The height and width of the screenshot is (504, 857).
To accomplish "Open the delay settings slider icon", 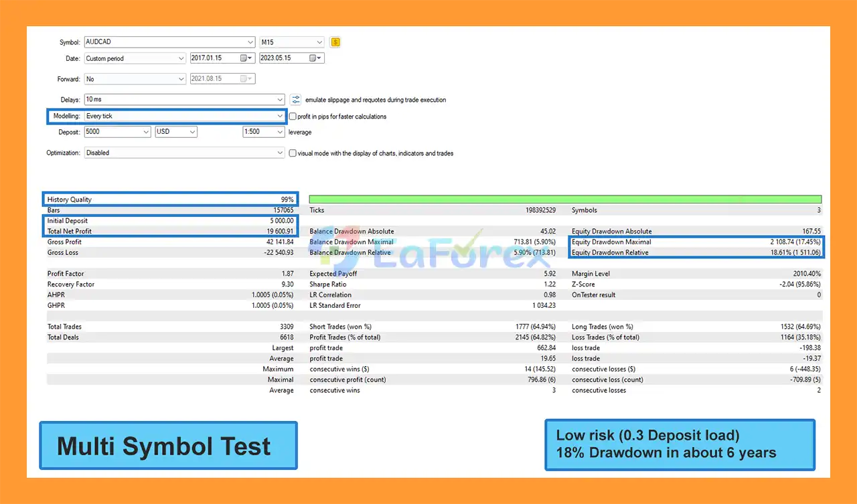I will tap(295, 100).
